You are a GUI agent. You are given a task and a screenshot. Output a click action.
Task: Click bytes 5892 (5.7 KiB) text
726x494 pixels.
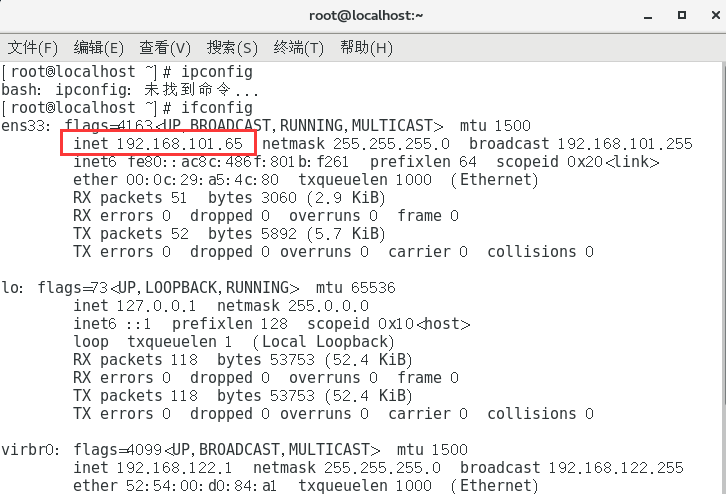point(296,234)
